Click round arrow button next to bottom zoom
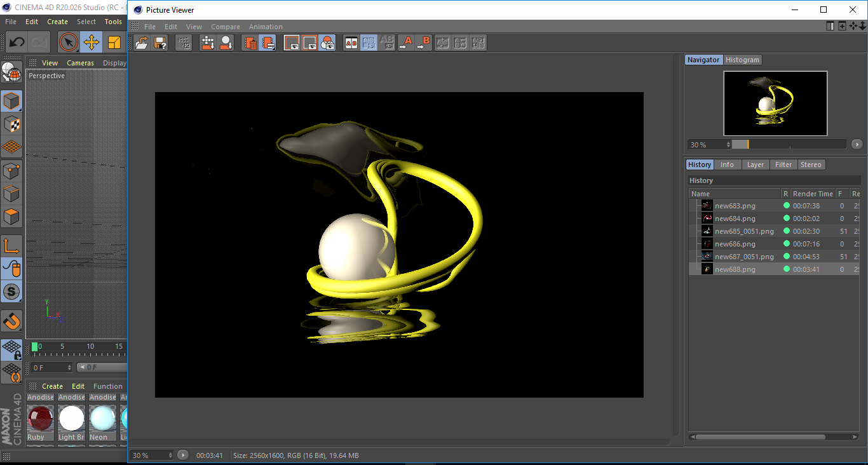 pos(183,455)
